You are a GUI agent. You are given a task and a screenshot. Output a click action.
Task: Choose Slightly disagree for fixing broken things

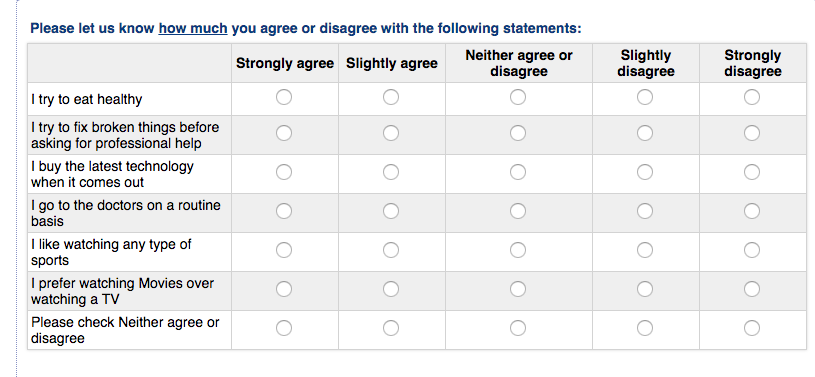[x=645, y=133]
